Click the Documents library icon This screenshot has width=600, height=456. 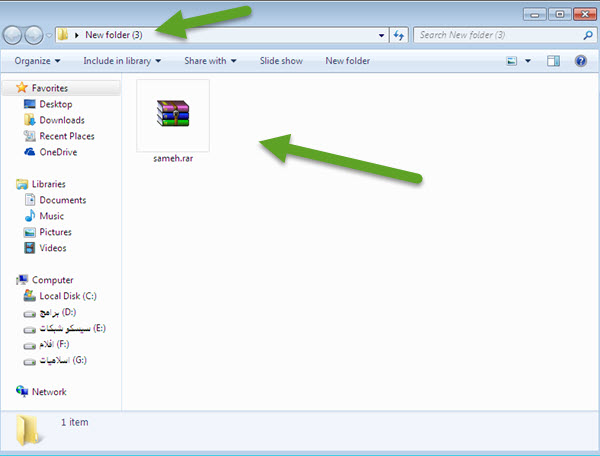(x=29, y=200)
